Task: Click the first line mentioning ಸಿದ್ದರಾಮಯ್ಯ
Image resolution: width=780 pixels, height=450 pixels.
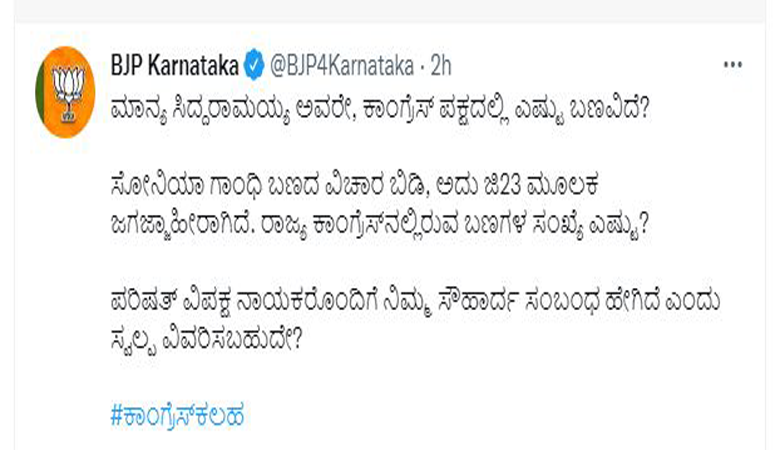Action: coord(380,109)
